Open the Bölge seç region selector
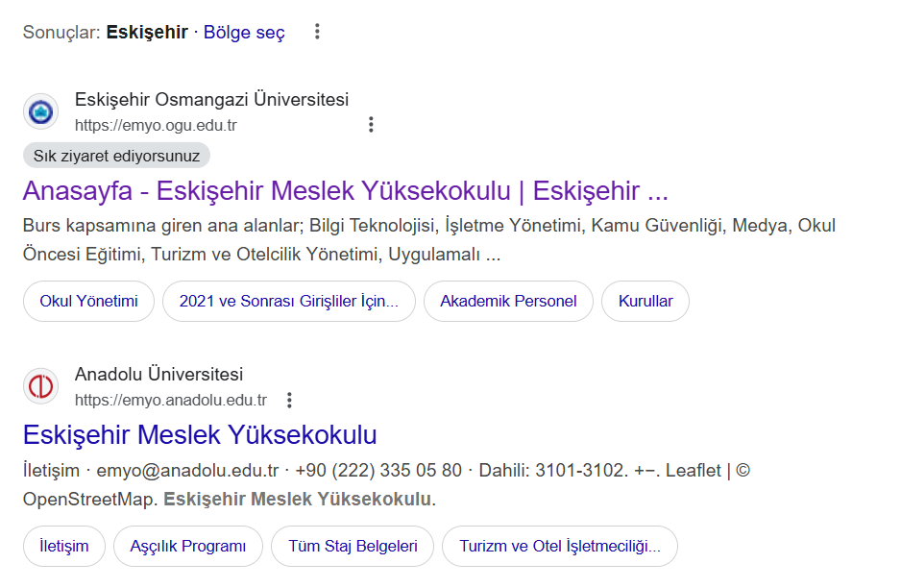This screenshot has width=901, height=588. click(243, 32)
